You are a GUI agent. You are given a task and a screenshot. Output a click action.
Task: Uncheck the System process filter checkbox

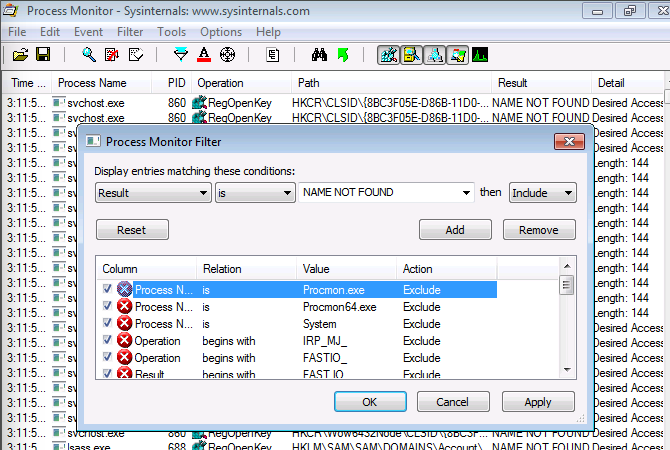point(107,323)
